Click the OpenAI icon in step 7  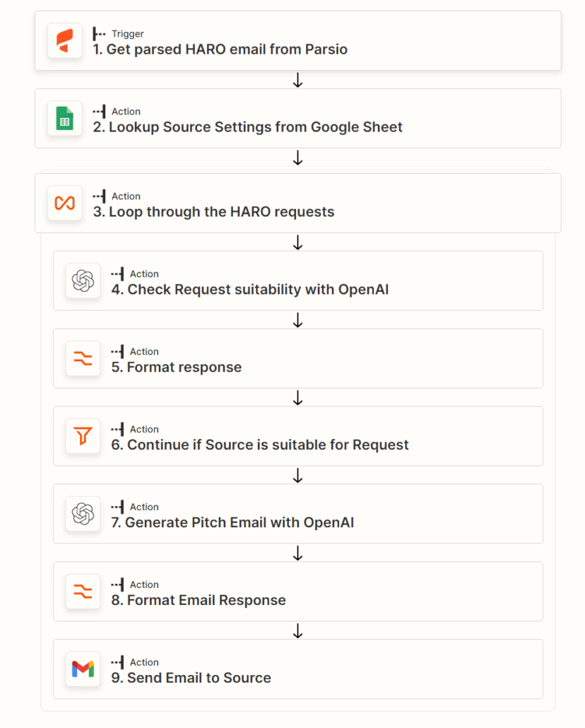point(83,514)
